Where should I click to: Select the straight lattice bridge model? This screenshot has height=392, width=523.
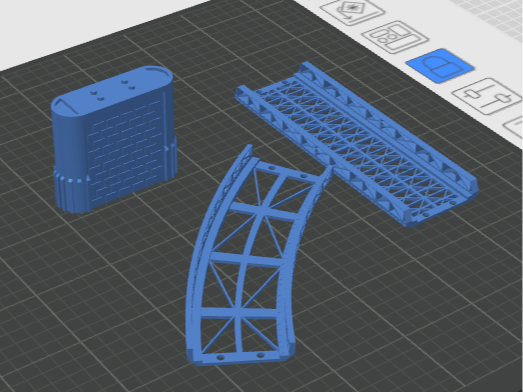point(357,143)
